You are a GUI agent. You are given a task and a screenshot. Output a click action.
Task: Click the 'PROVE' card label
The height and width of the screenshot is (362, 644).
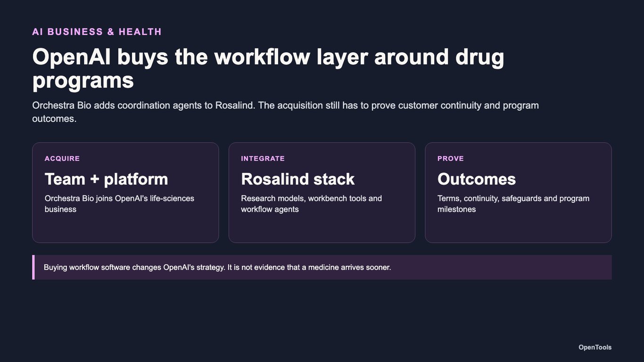pos(451,158)
